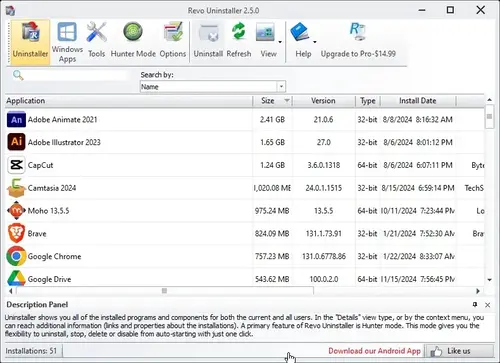500x363 pixels.
Task: Click version 3.6.0.1318 cell
Action: (x=324, y=165)
